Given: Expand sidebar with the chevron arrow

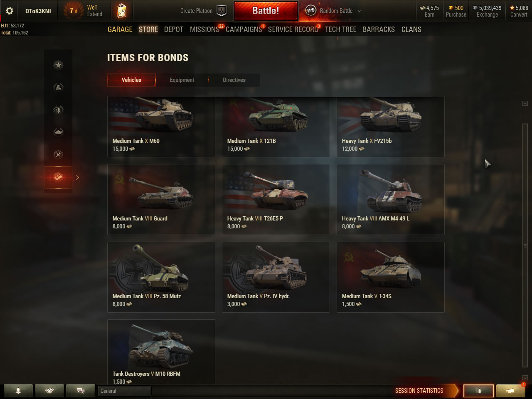Looking at the screenshot, I should 77,177.
